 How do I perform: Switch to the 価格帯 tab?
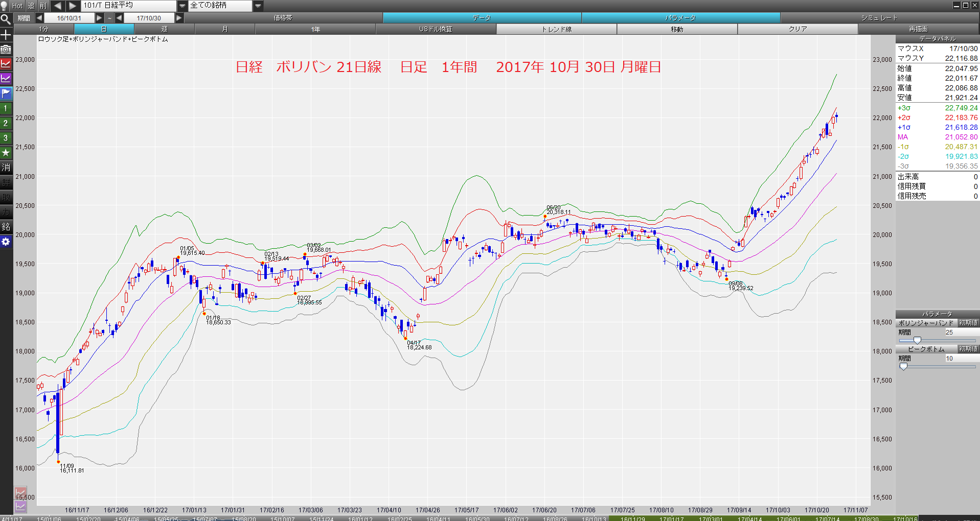pos(283,18)
